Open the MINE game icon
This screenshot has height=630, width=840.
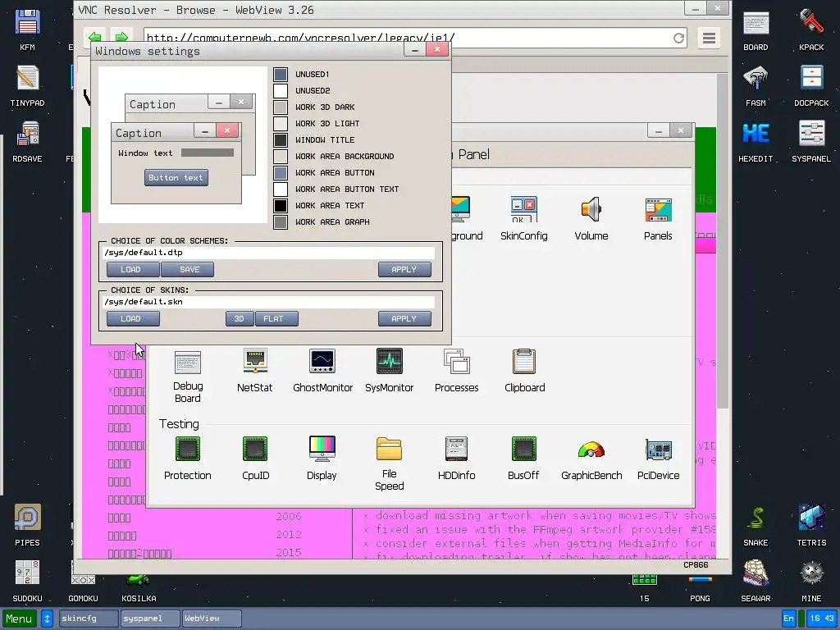(811, 581)
